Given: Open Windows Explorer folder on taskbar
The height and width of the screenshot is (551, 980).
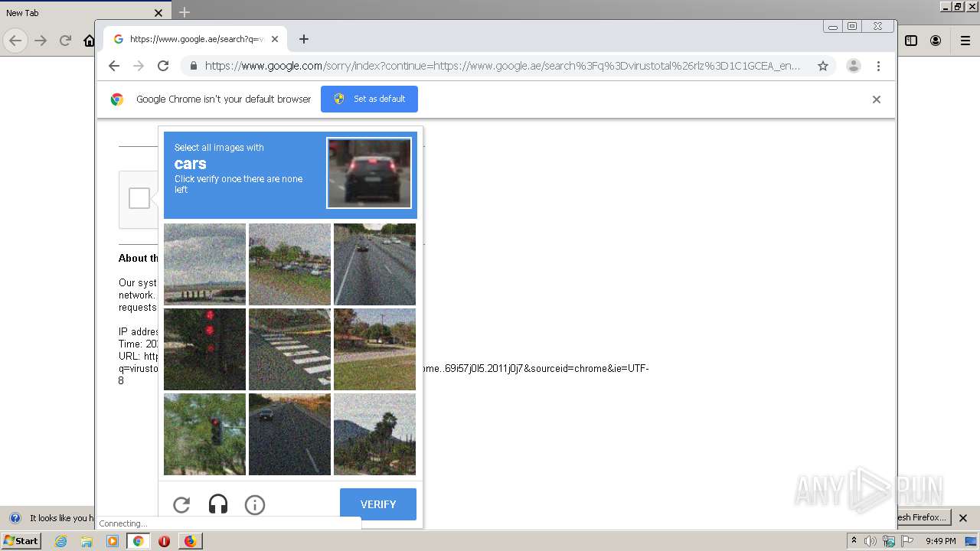Looking at the screenshot, I should pyautogui.click(x=87, y=541).
